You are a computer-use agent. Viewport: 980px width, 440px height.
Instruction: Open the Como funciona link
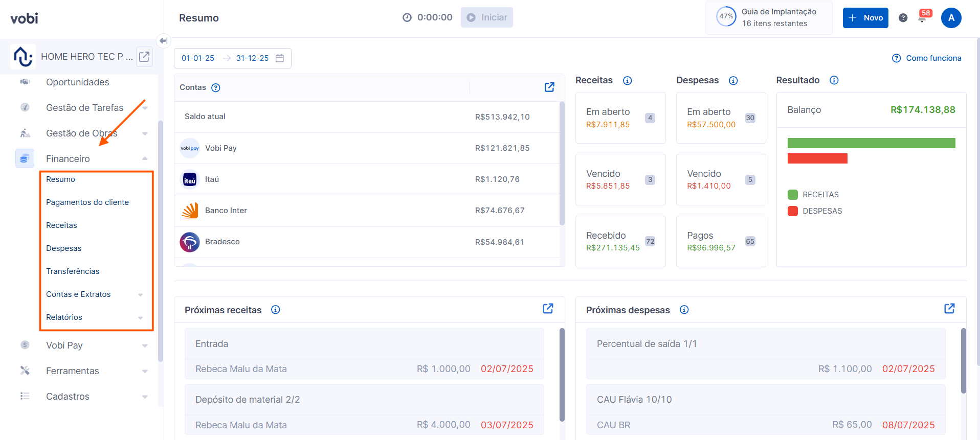click(x=927, y=58)
